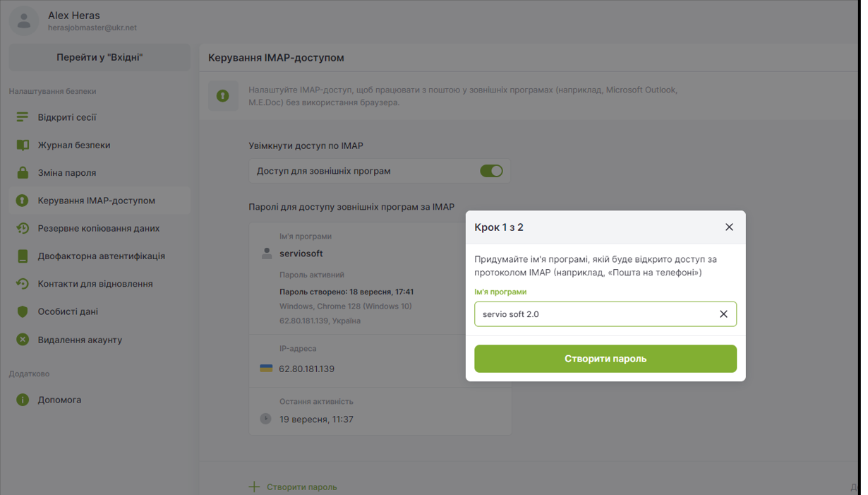This screenshot has width=868, height=495.
Task: Click the two-factor authentication phone icon
Action: click(x=23, y=256)
